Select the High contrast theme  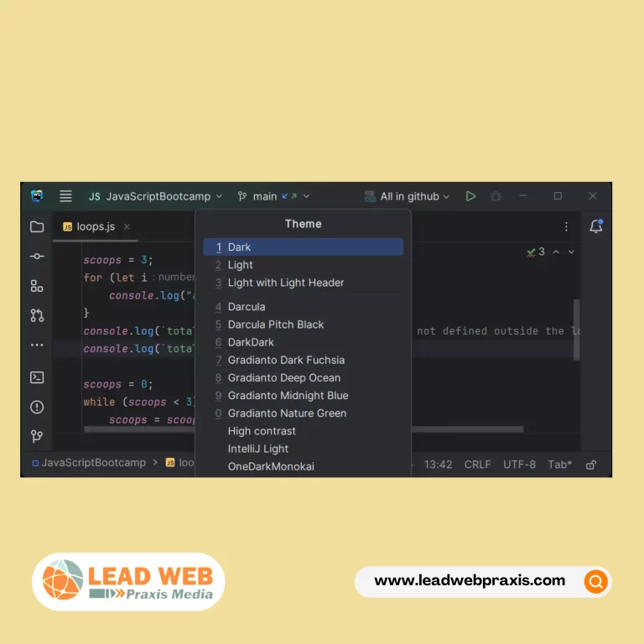coord(303,431)
